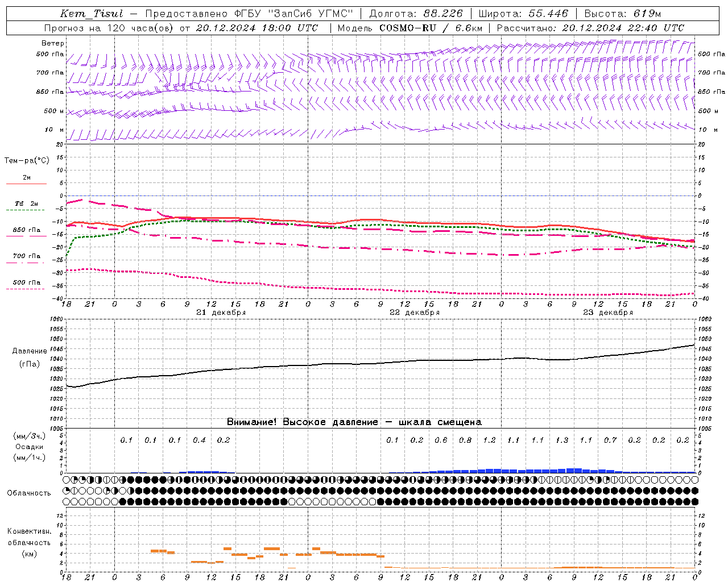The width and height of the screenshot is (728, 582).
Task: Click the 0.8 precipitation value
Action: pyautogui.click(x=465, y=440)
